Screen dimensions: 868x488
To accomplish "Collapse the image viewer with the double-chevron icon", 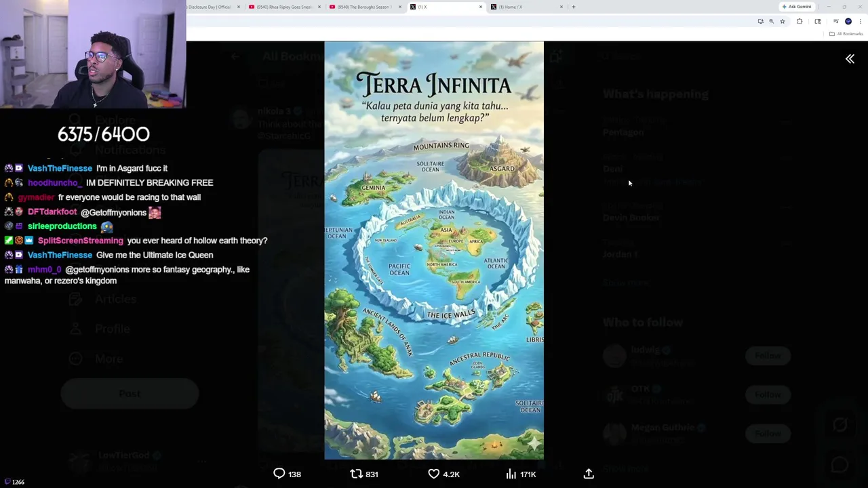I will (x=850, y=59).
